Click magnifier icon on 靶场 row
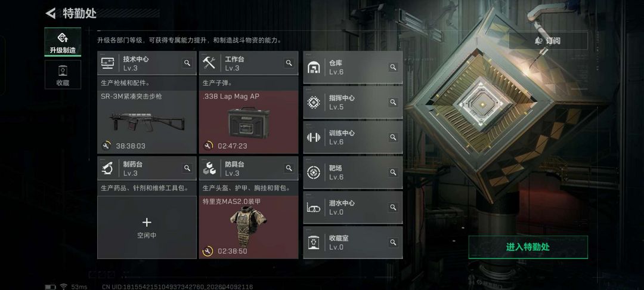This screenshot has height=290, width=644. pyautogui.click(x=393, y=172)
